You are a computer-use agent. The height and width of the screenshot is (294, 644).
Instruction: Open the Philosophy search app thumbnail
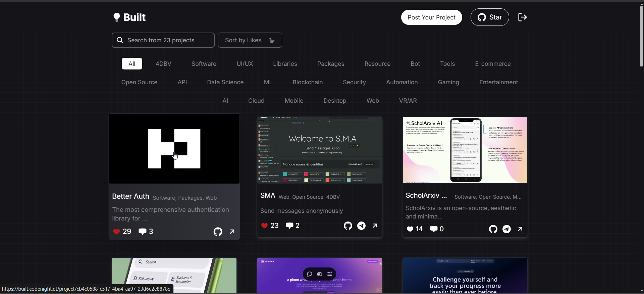click(x=174, y=276)
